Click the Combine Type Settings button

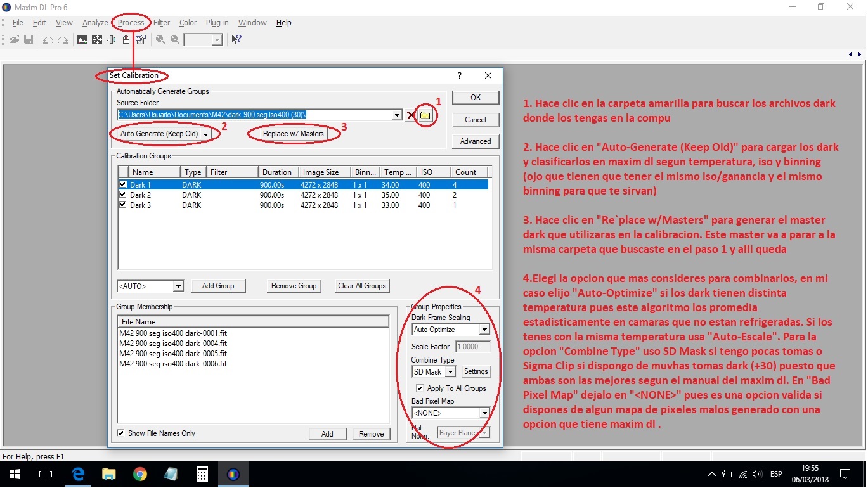(x=476, y=372)
